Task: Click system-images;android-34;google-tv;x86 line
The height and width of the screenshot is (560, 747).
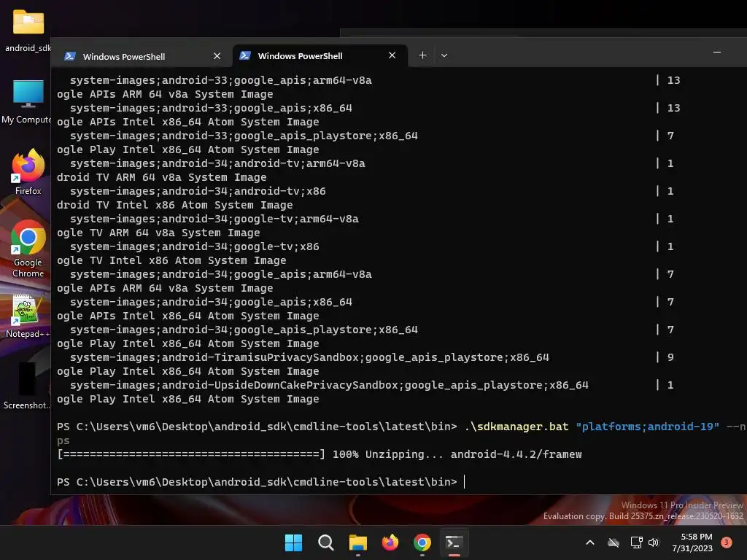Action: click(x=194, y=246)
